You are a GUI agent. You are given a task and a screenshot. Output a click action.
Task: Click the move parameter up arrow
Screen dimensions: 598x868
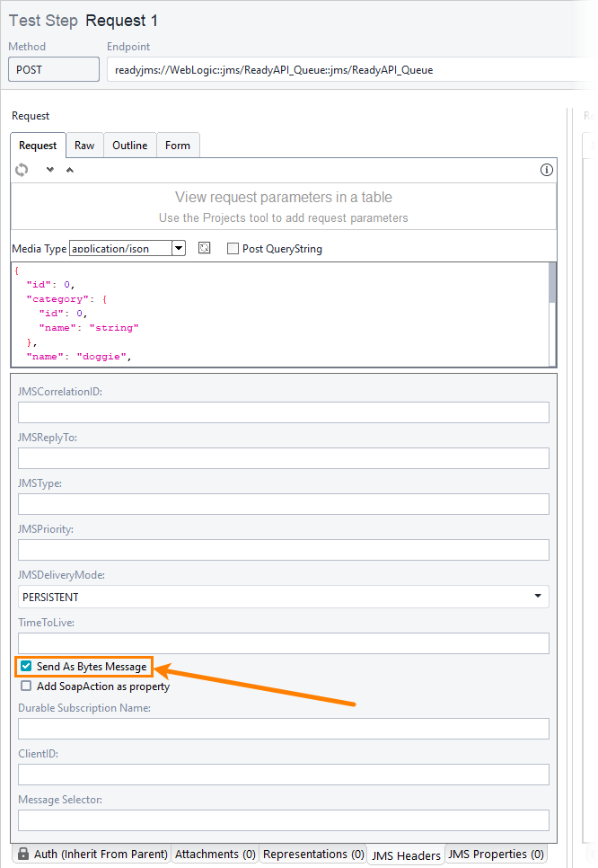pyautogui.click(x=70, y=170)
